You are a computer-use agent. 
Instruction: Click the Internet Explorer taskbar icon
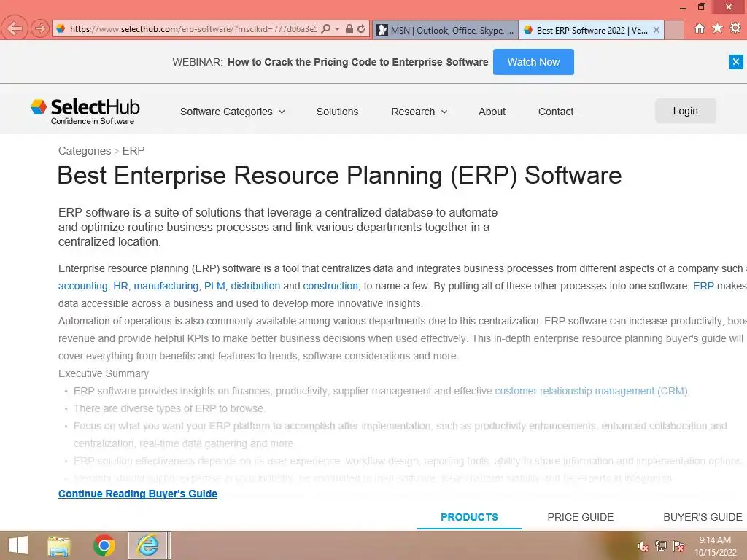(147, 545)
